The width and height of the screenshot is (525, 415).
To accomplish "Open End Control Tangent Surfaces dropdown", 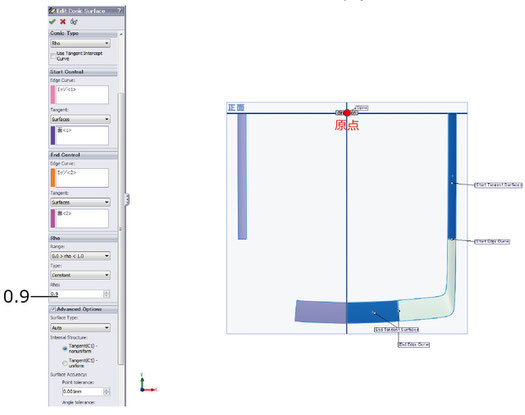I will [80, 202].
